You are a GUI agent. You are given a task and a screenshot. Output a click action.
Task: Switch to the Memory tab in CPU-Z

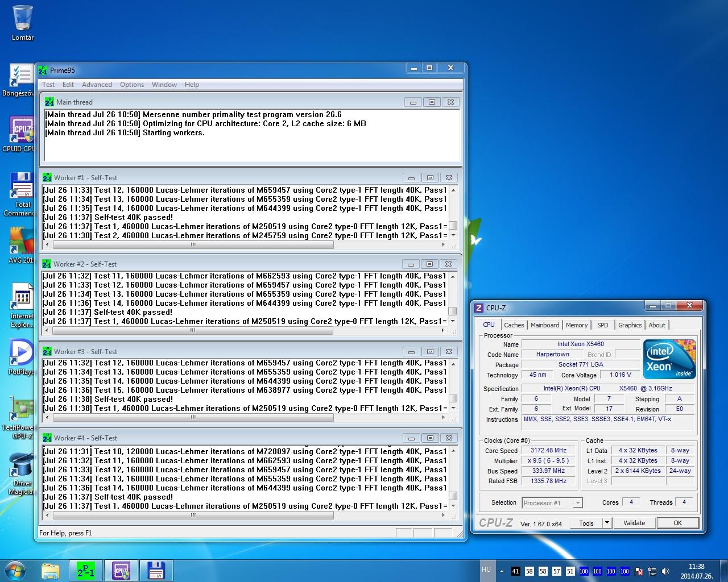[x=577, y=325]
